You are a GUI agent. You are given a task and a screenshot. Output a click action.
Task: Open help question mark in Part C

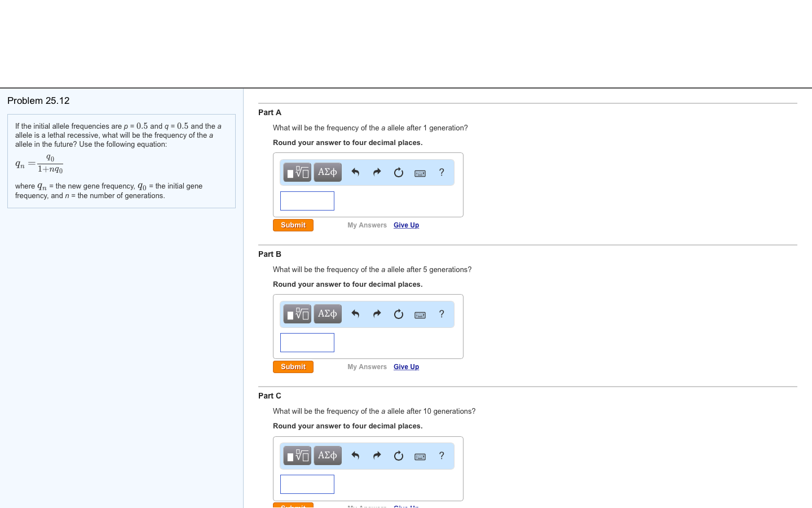pos(442,456)
